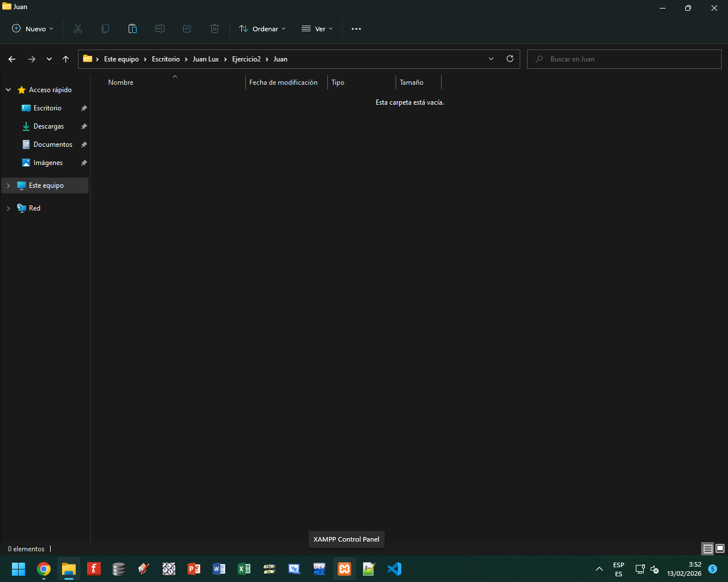Open the three-dots more options menu

356,29
